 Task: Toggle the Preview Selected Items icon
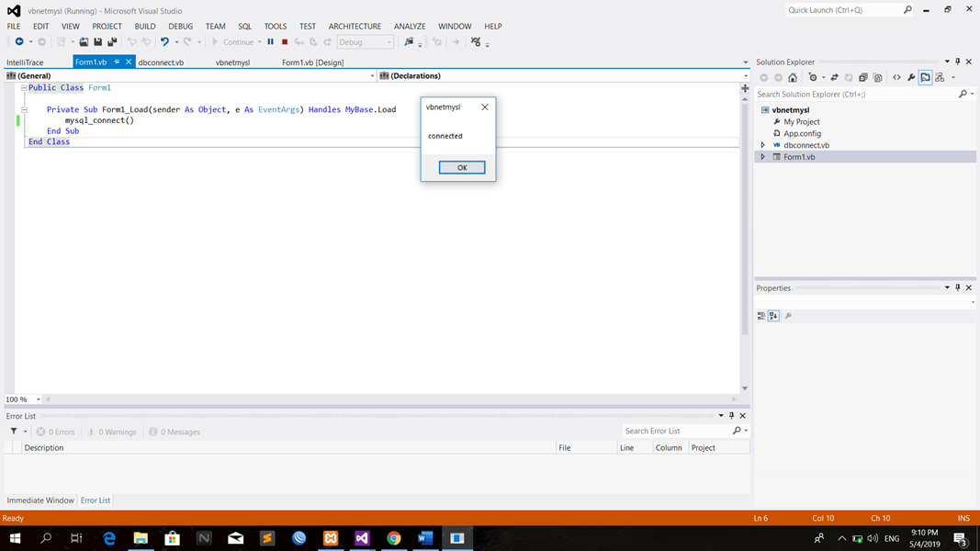[925, 77]
